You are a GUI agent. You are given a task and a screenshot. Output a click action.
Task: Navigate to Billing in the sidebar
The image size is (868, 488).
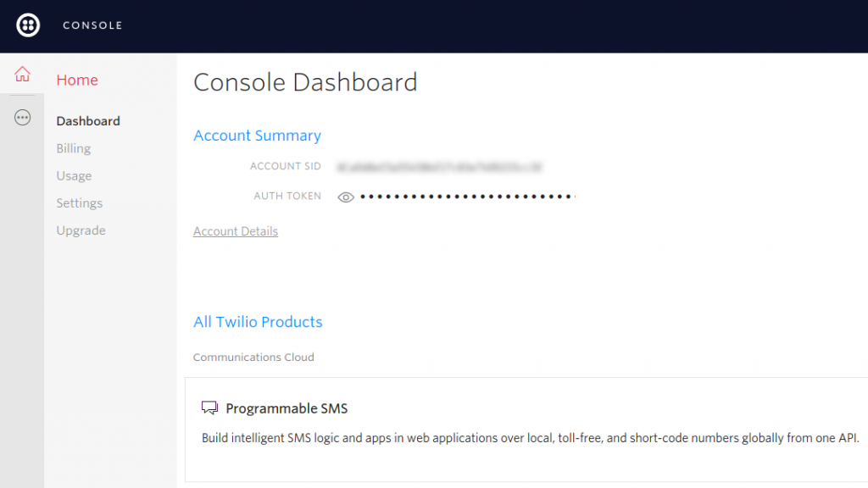coord(73,148)
